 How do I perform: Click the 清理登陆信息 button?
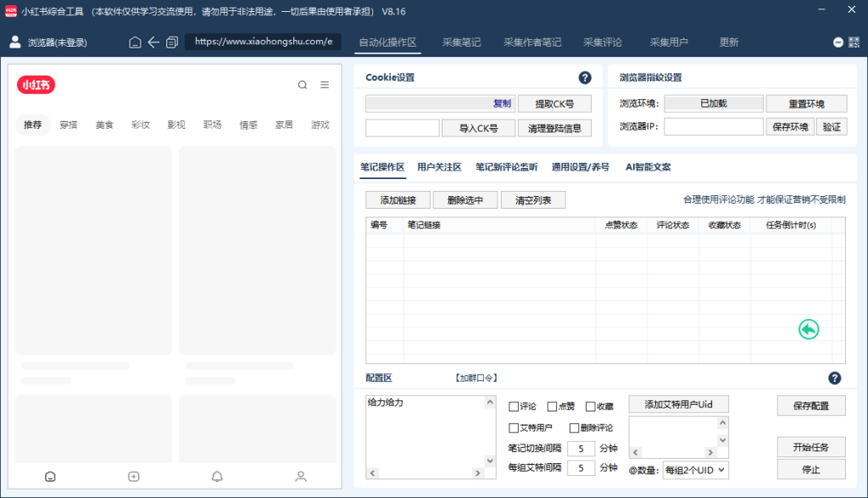coord(554,128)
